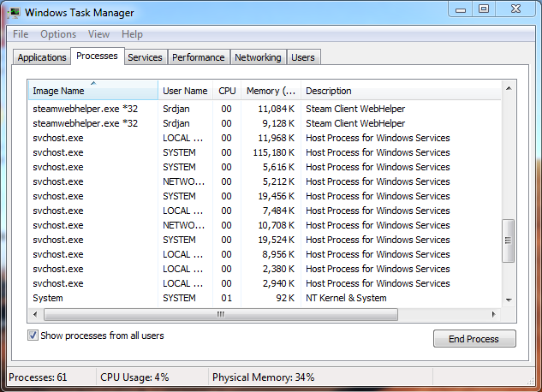Viewport: 542px width, 392px height.
Task: Click the horizontal scrollbar left arrow
Action: (35, 313)
